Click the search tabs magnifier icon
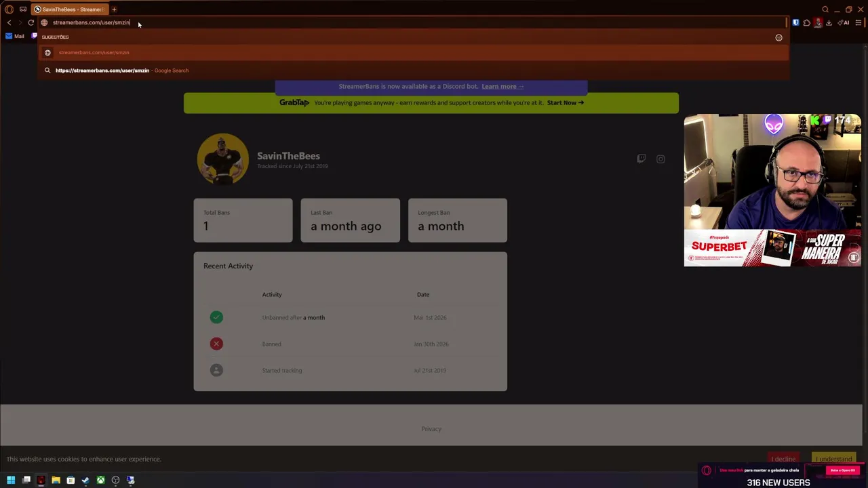Image resolution: width=868 pixels, height=488 pixels. (x=825, y=9)
